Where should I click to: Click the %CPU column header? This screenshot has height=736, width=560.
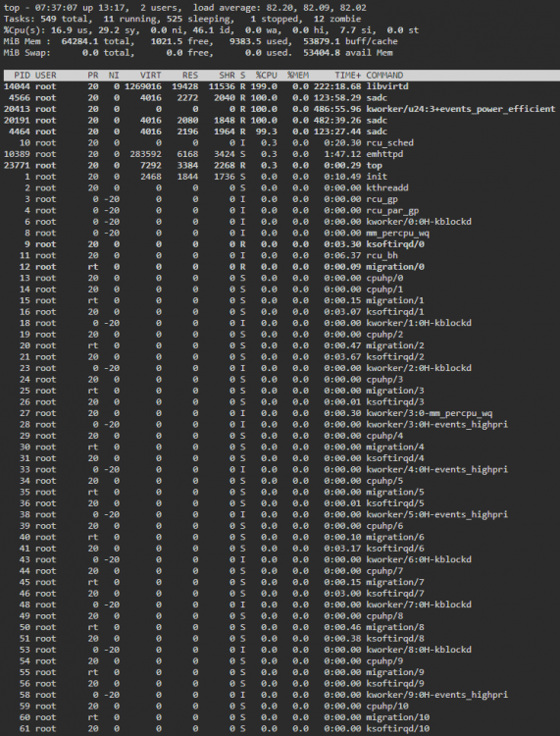tap(267, 76)
